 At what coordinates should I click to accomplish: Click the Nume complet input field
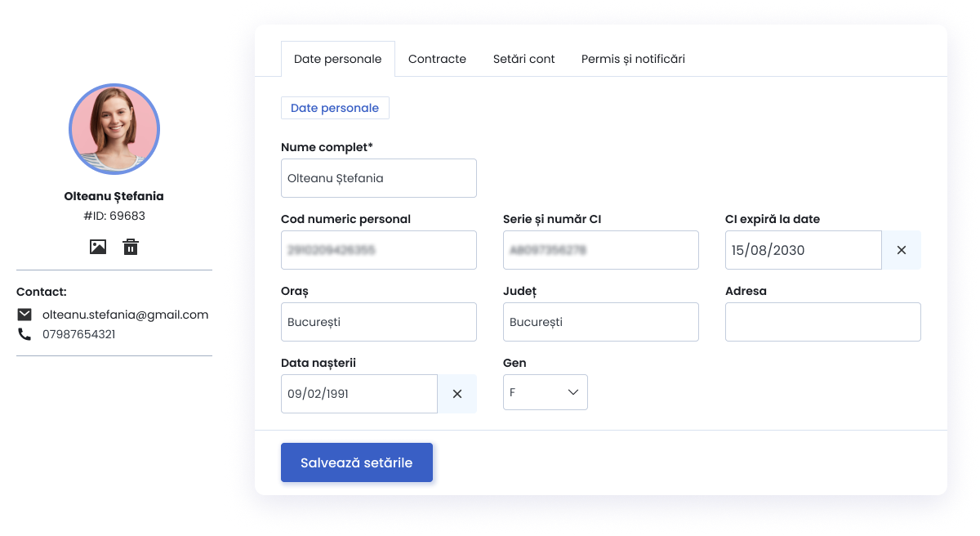(x=379, y=178)
